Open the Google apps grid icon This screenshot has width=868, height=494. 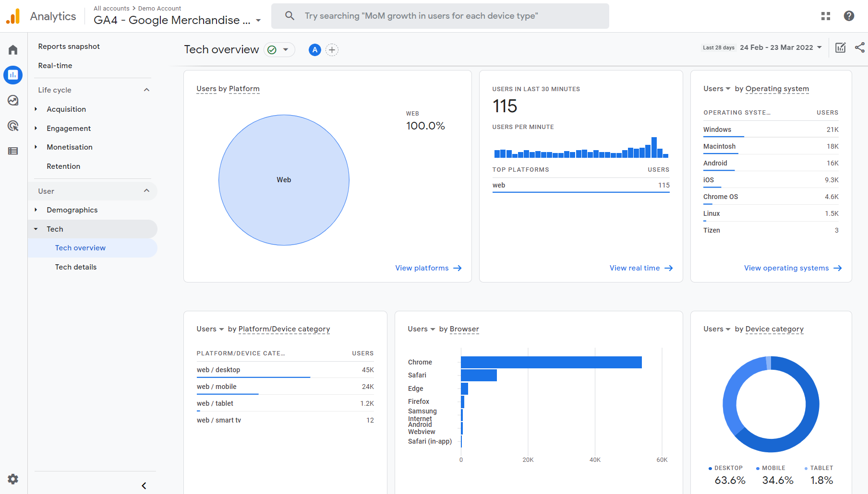(x=826, y=16)
